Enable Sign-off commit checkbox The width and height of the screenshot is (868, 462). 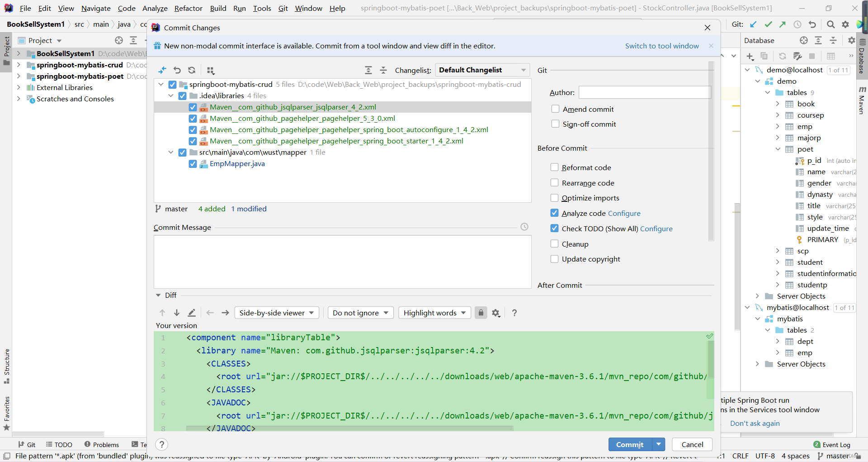point(555,124)
